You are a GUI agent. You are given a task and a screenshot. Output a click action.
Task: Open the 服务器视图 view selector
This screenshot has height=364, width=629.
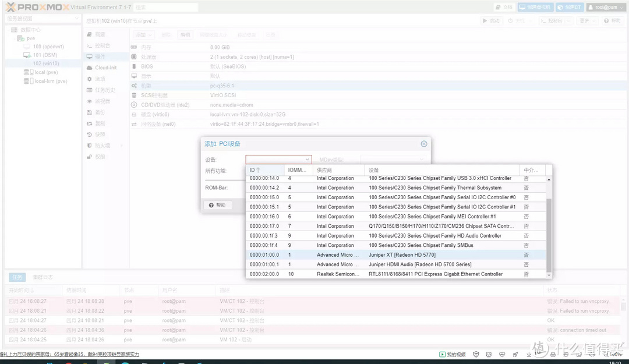pyautogui.click(x=42, y=19)
